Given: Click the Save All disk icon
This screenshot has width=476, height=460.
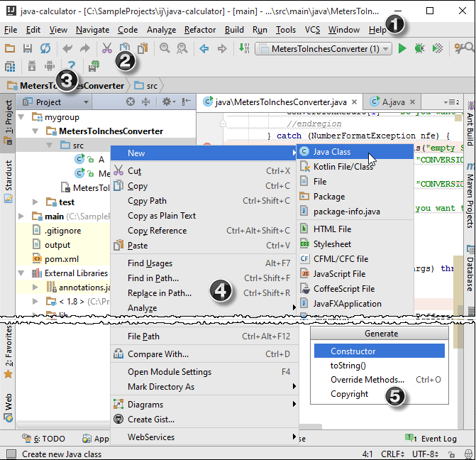Looking at the screenshot, I should point(28,49).
